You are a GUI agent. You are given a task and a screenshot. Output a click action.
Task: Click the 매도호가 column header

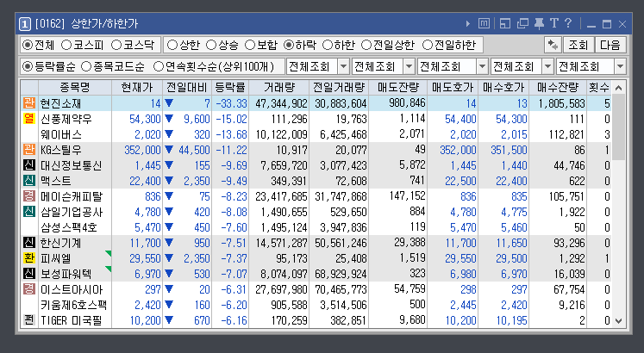tap(453, 87)
